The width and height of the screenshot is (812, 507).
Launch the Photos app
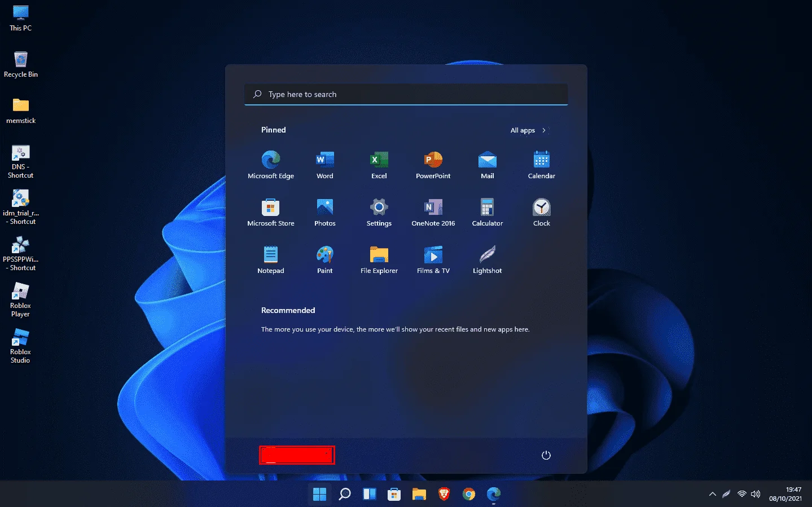[325, 212]
